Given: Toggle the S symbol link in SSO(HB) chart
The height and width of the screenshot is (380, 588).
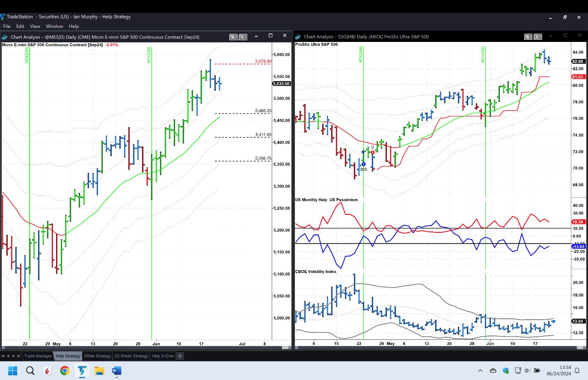Looking at the screenshot, I should (x=529, y=37).
